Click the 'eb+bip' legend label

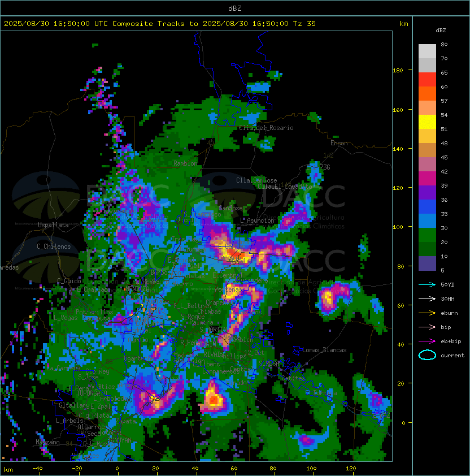click(x=451, y=341)
